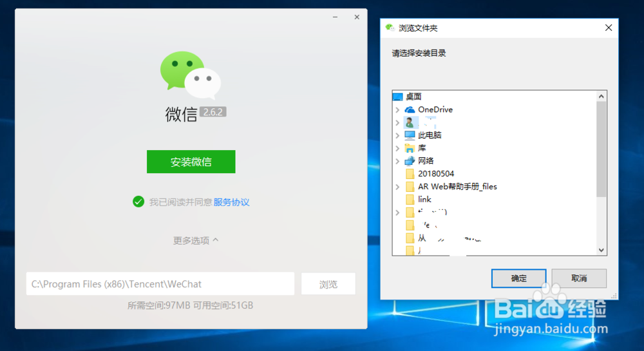
Task: Select OneDrive in folder tree
Action: point(435,109)
